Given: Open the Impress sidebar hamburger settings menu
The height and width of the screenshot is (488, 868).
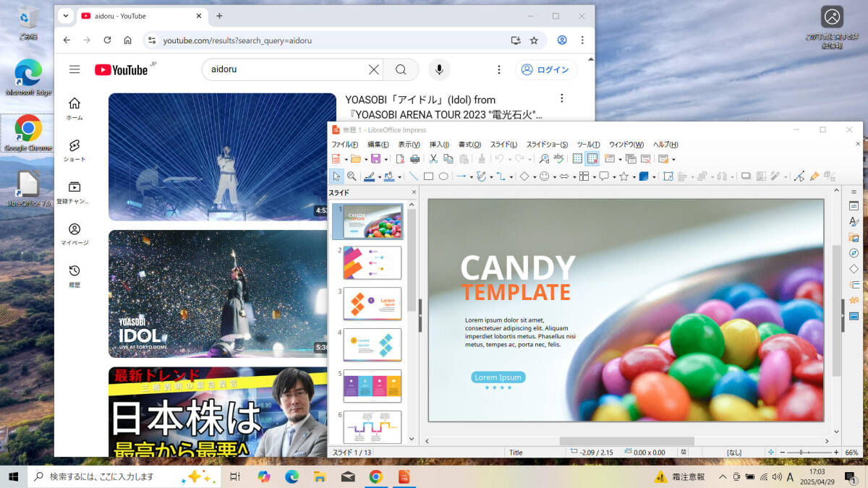Looking at the screenshot, I should pyautogui.click(x=854, y=192).
